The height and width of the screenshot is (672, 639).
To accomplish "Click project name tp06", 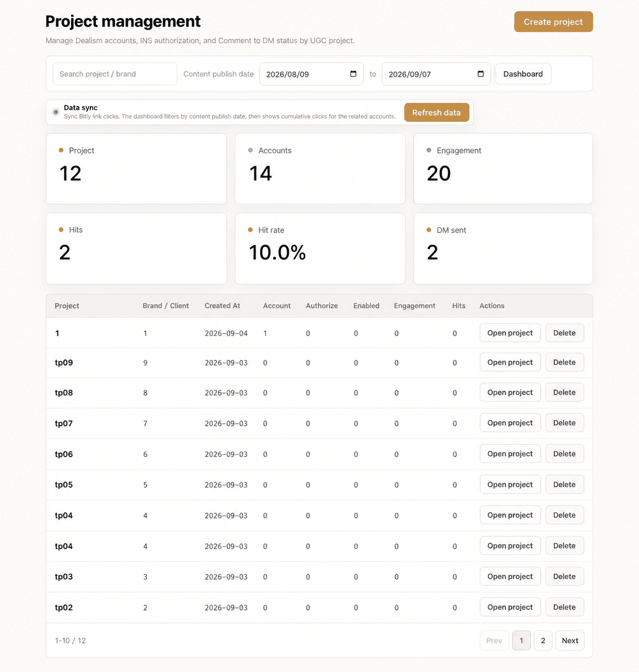I will click(x=64, y=454).
